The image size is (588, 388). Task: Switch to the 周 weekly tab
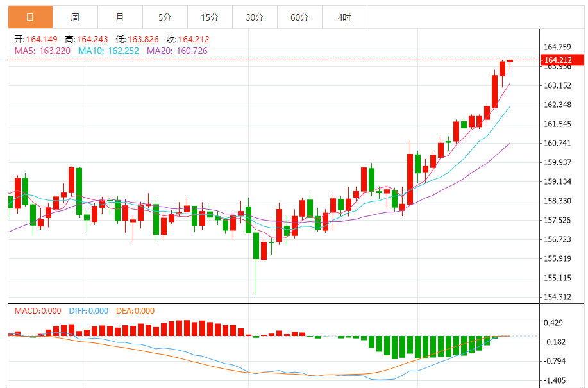pos(75,17)
